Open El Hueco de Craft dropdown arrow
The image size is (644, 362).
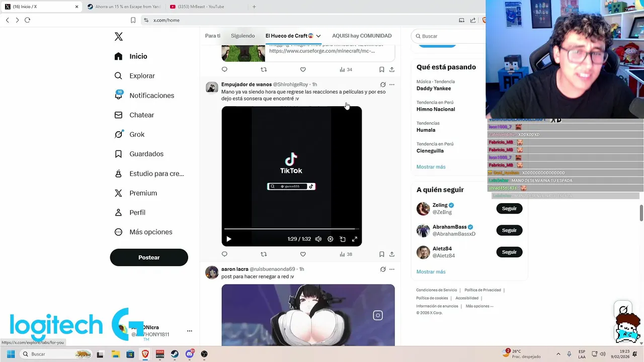[318, 36]
